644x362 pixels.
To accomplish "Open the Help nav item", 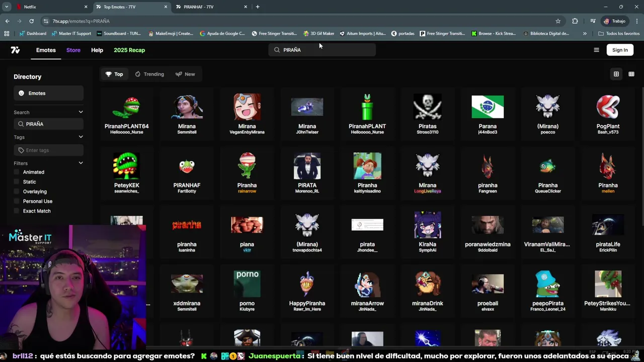I will [x=97, y=50].
